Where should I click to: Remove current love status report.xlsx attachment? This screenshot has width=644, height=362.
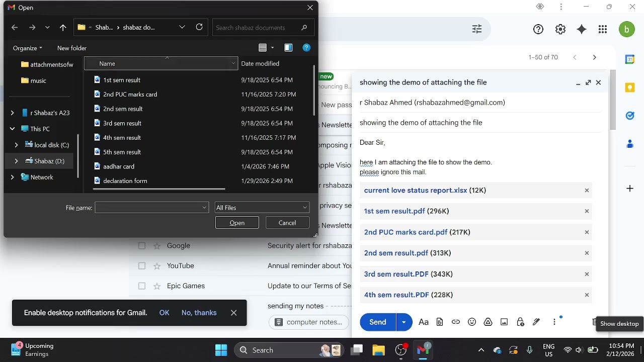(587, 191)
